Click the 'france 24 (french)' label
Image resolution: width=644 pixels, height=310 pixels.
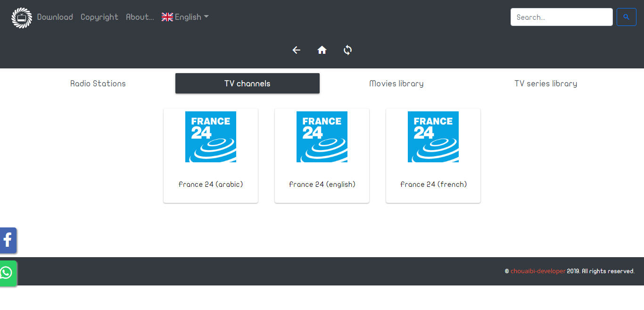[433, 184]
